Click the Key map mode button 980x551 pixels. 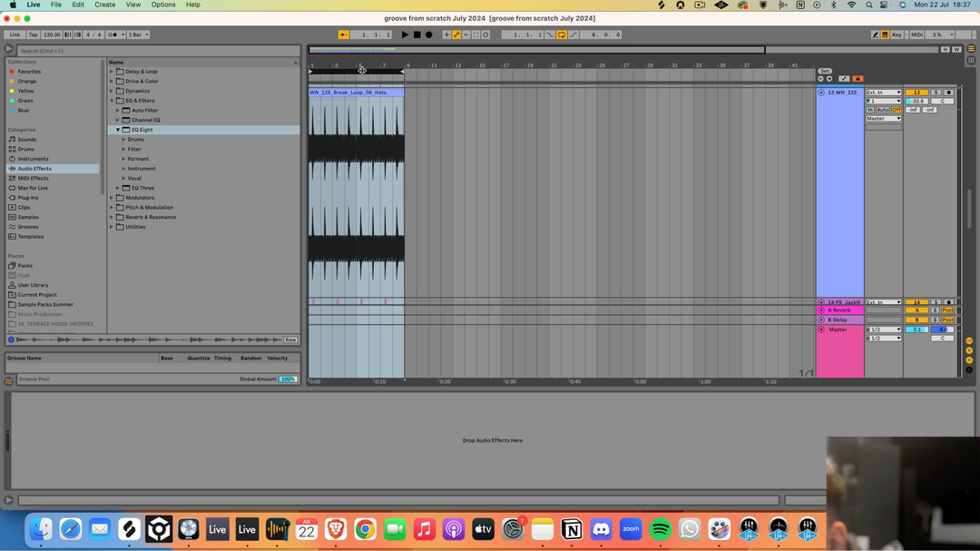pyautogui.click(x=897, y=34)
